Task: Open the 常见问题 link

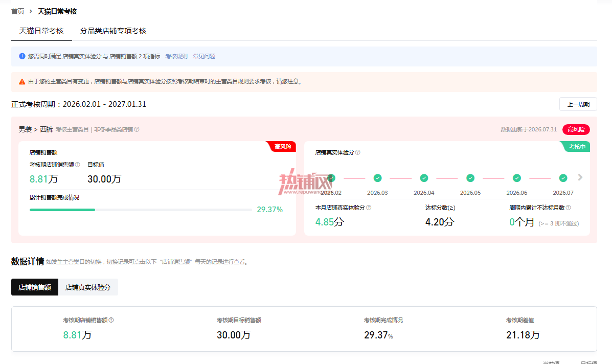Action: [204, 56]
